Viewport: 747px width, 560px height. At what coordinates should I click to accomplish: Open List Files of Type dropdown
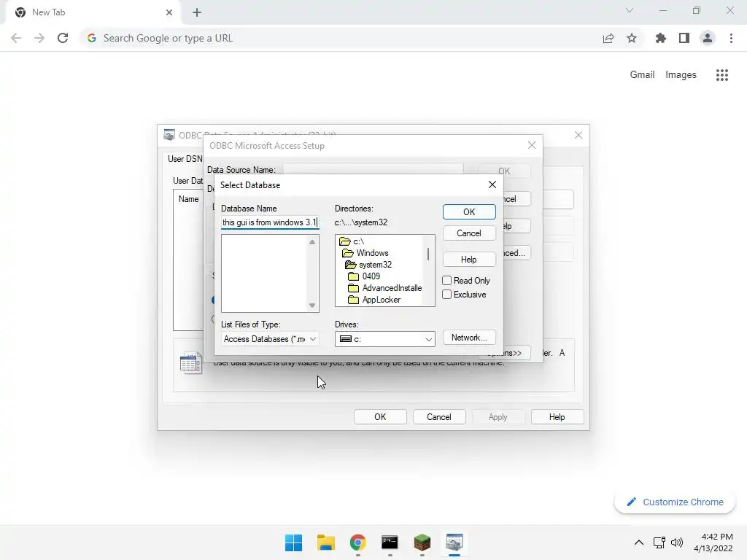coord(270,339)
